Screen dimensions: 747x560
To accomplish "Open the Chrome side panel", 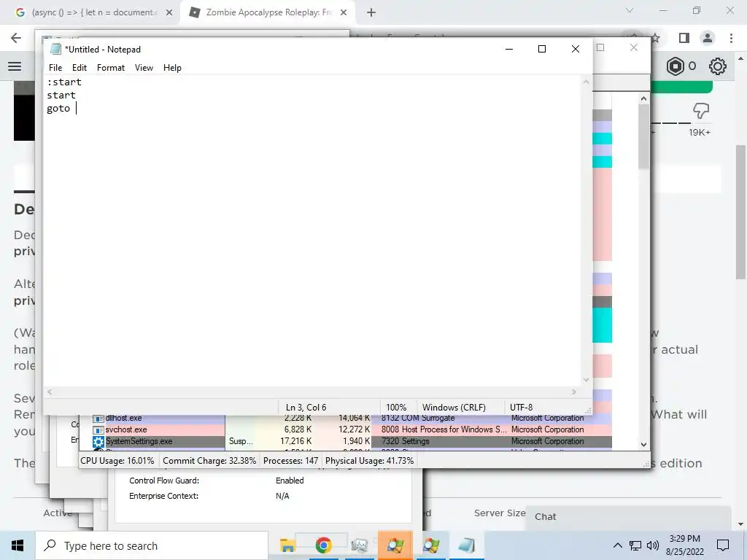I will pos(684,38).
